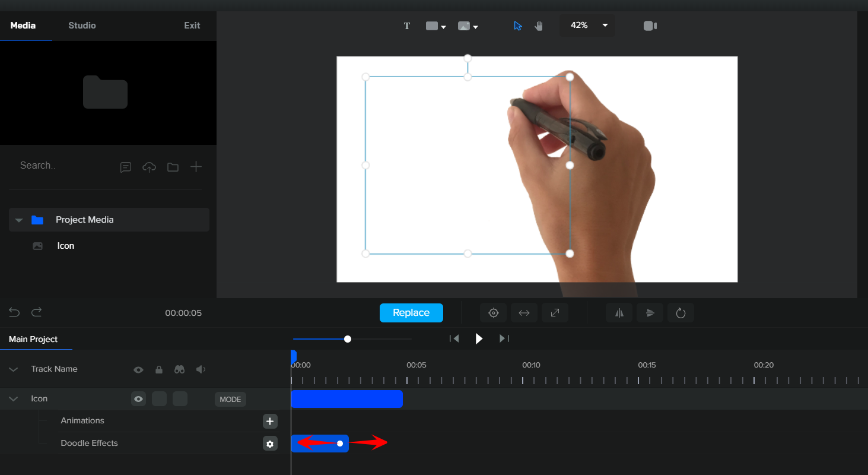Viewport: 868px width, 475px height.
Task: Click the undo arrow
Action: [x=14, y=312]
